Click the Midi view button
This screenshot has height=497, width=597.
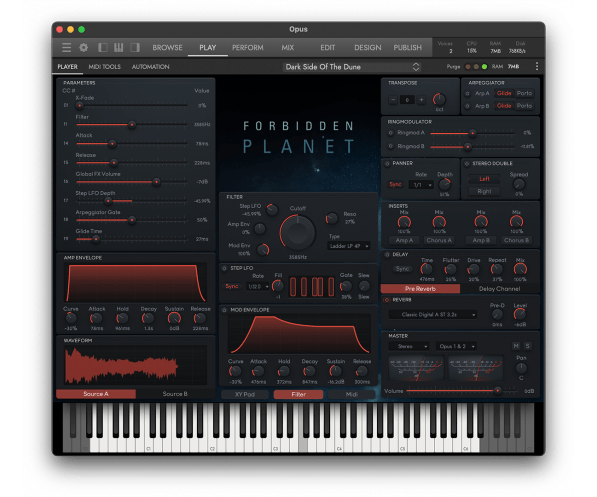coord(352,395)
